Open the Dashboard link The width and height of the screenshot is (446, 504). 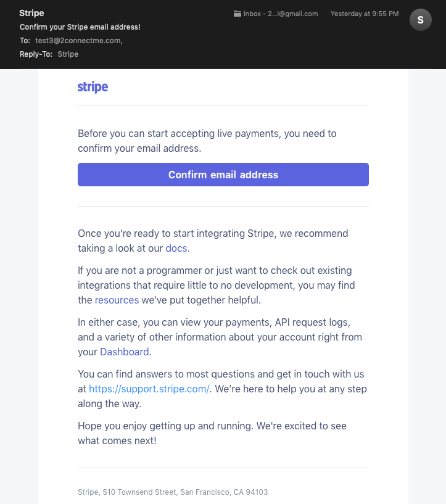click(125, 352)
